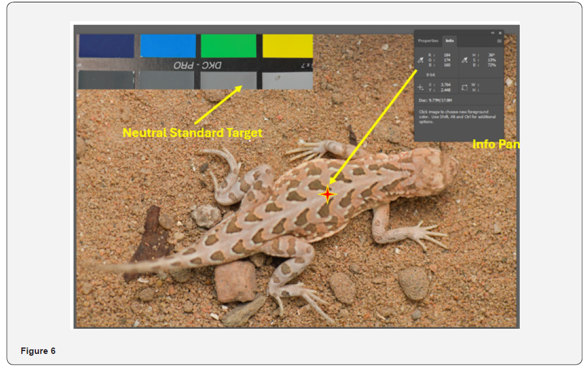Click the 'Figure 6' caption
The height and width of the screenshot is (371, 588).
tap(38, 351)
